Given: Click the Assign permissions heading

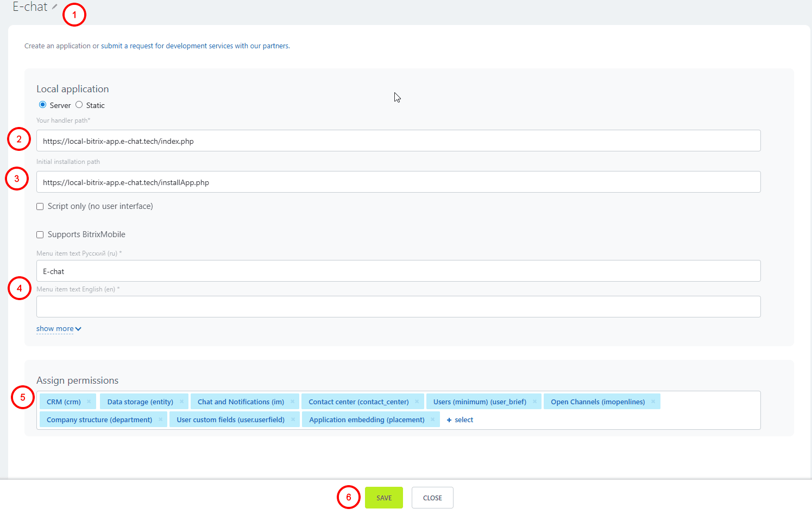Looking at the screenshot, I should (77, 380).
